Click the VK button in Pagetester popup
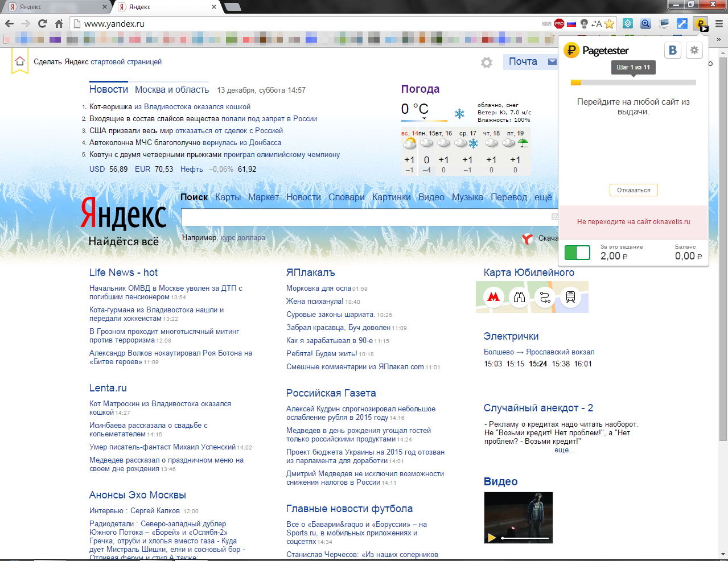 [673, 50]
